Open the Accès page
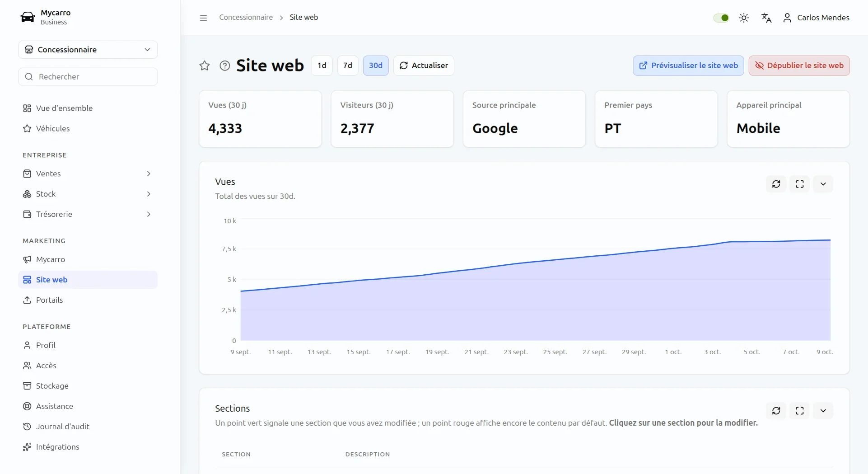 click(88, 366)
